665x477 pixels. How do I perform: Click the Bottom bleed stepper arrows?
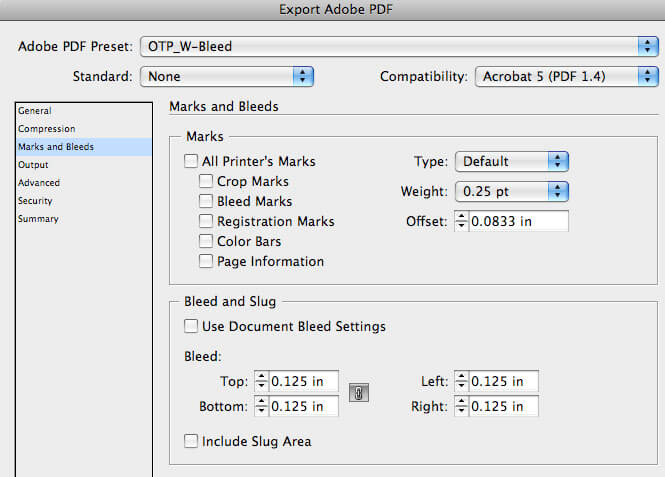point(261,406)
